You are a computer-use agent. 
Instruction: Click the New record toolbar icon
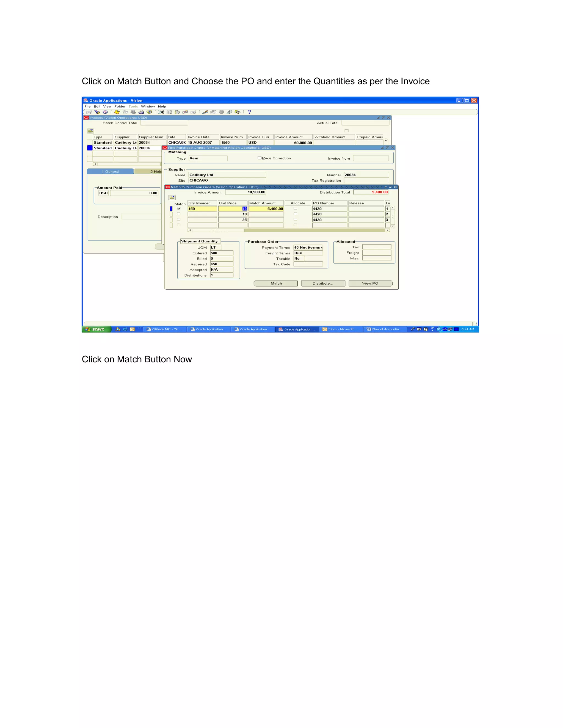(x=89, y=112)
